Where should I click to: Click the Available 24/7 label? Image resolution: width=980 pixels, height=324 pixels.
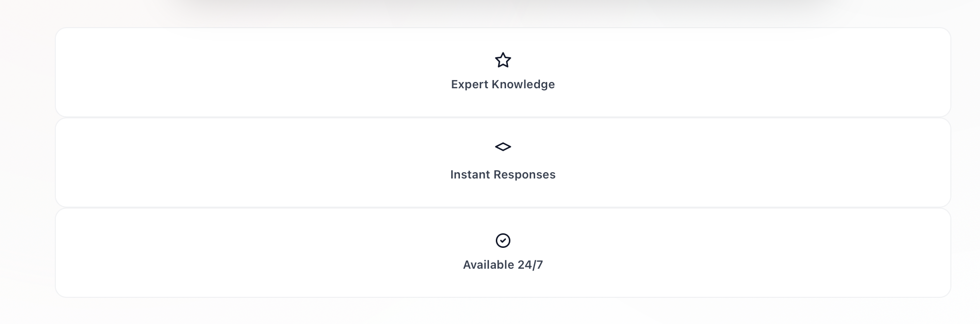coord(503,265)
